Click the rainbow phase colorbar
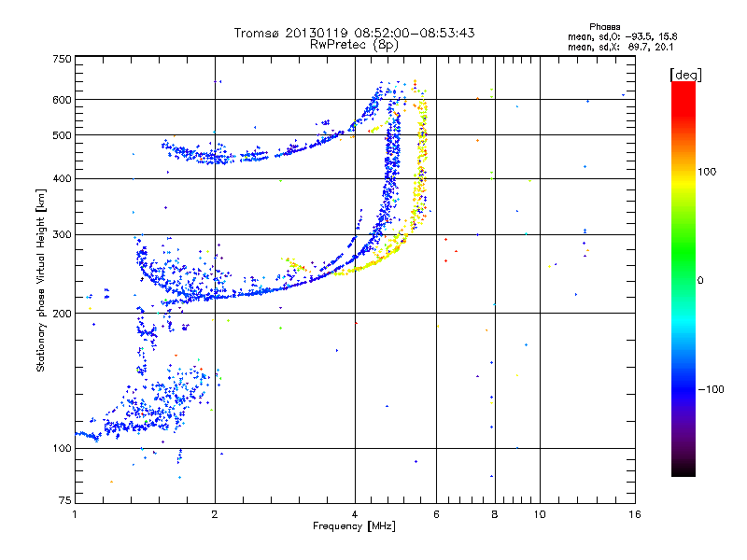Screen dimensions: 747x560 coord(684,278)
